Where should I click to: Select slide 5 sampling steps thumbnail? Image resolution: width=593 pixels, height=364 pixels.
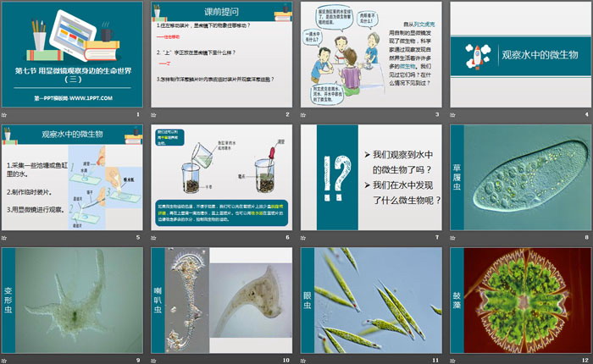click(x=72, y=177)
